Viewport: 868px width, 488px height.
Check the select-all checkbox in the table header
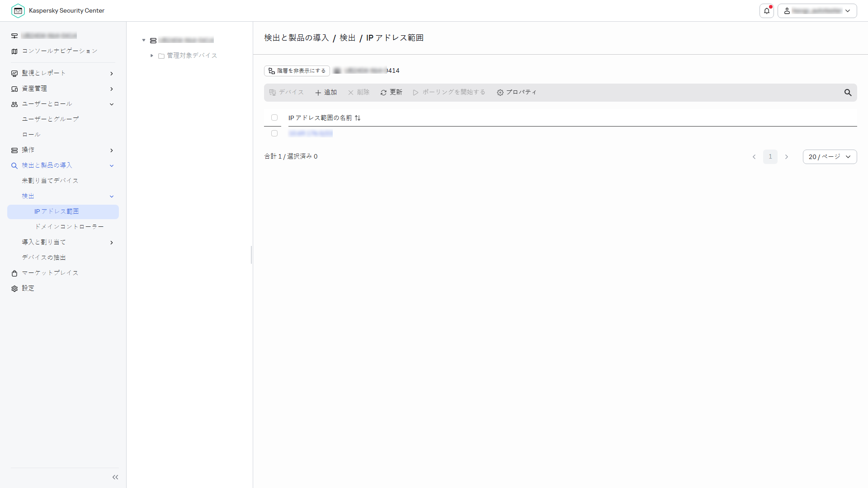(274, 117)
